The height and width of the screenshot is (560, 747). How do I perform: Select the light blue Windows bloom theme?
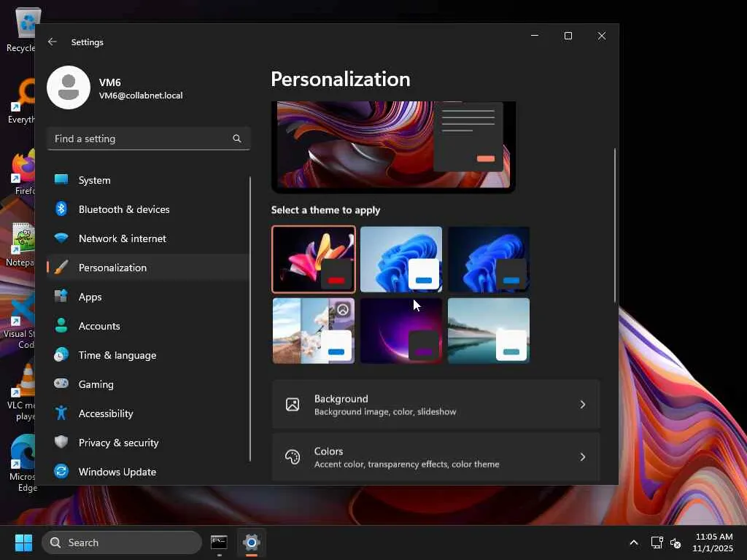(400, 259)
